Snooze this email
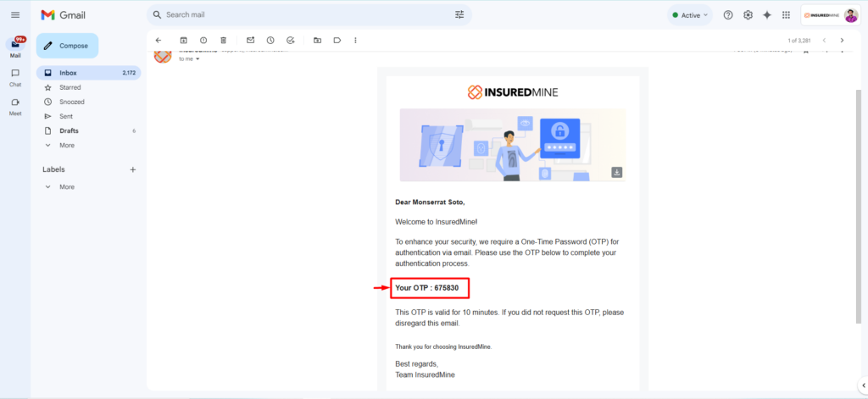868x399 pixels. [x=270, y=41]
